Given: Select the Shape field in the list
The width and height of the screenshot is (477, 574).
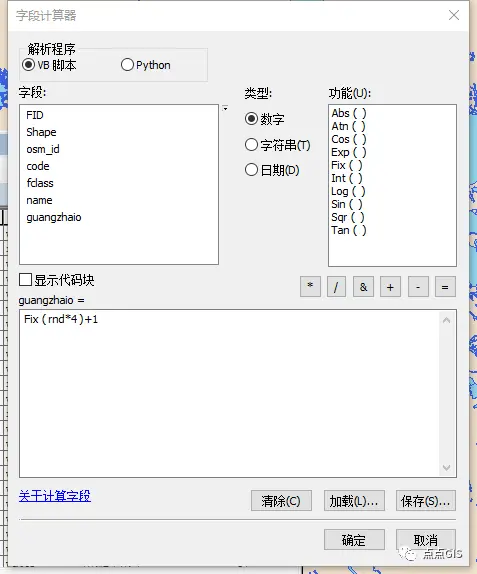Looking at the screenshot, I should 41,132.
